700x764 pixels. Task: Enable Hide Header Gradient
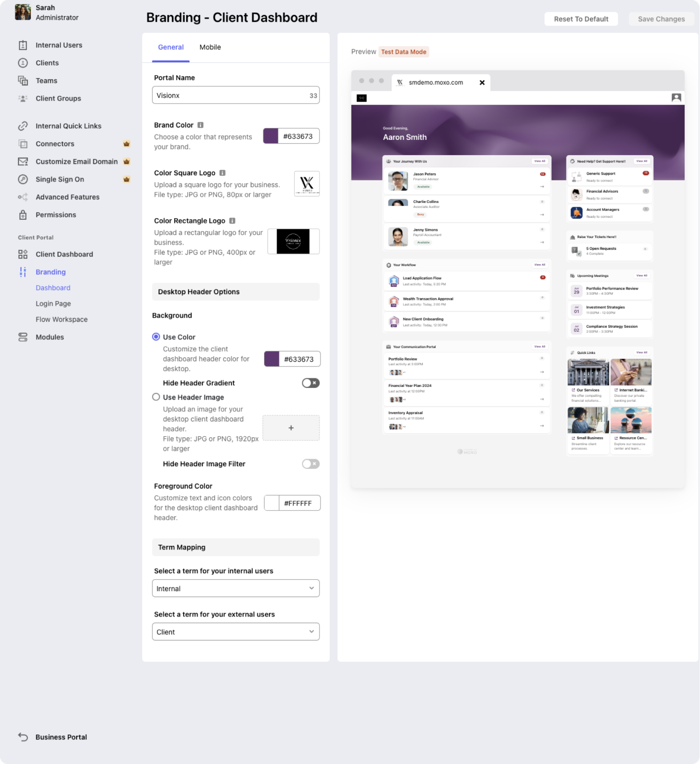pyautogui.click(x=310, y=383)
